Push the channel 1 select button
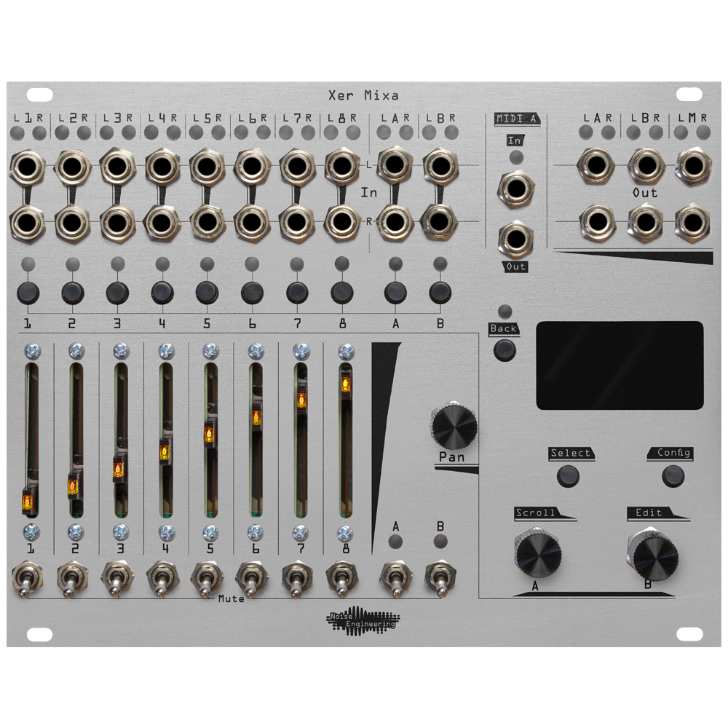 tap(28, 293)
